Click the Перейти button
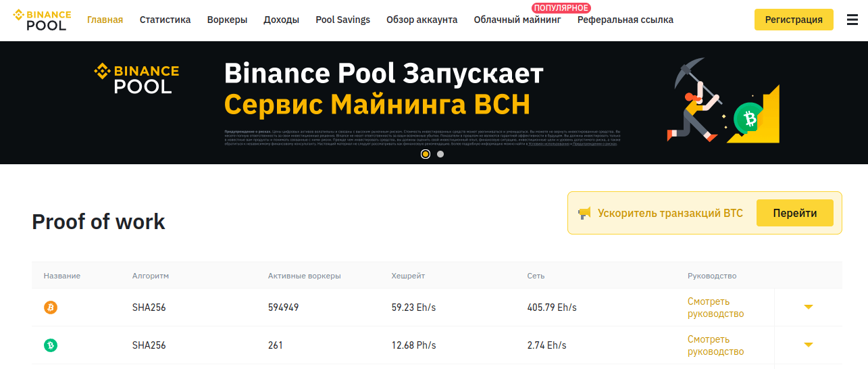Viewport: 868px width, 369px height. 794,214
